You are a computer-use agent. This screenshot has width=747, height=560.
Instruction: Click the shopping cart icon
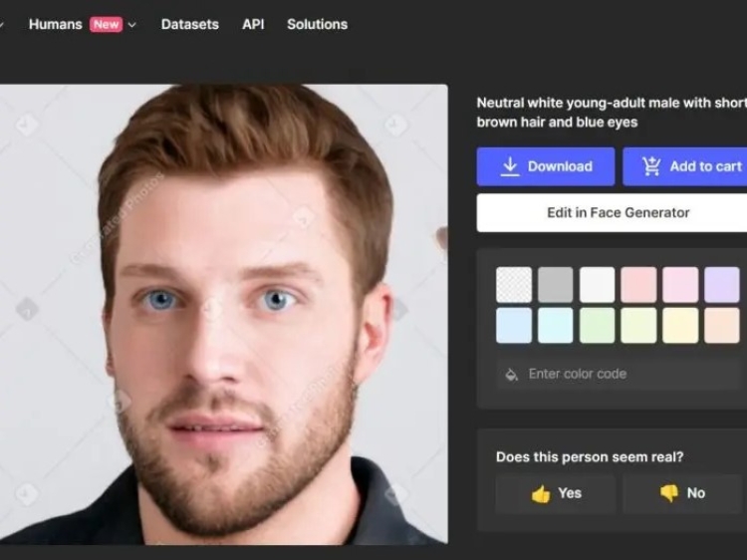[652, 166]
